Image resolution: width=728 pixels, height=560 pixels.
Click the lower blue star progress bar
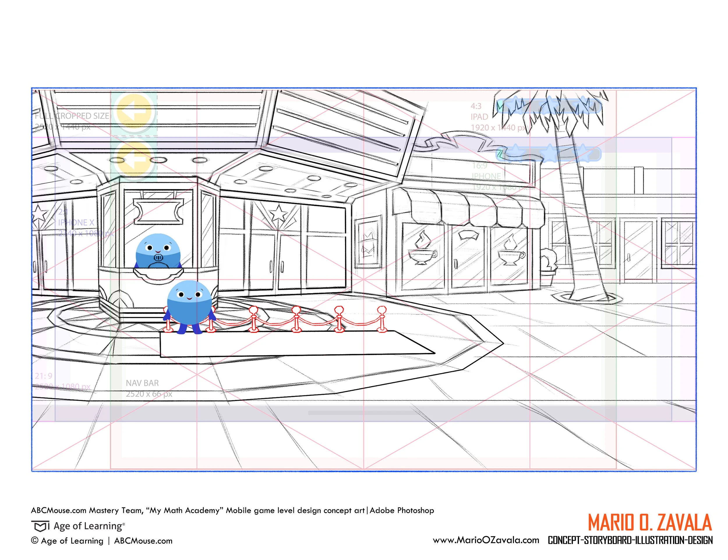549,154
